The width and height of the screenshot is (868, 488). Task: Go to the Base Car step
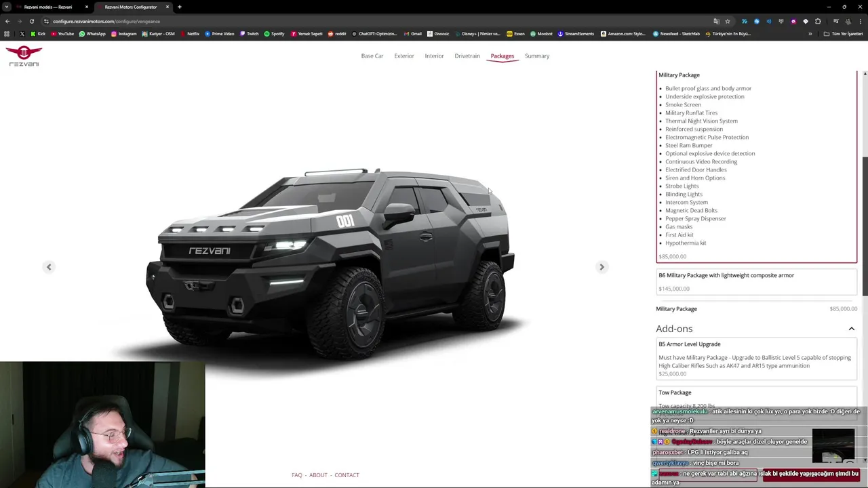(372, 56)
